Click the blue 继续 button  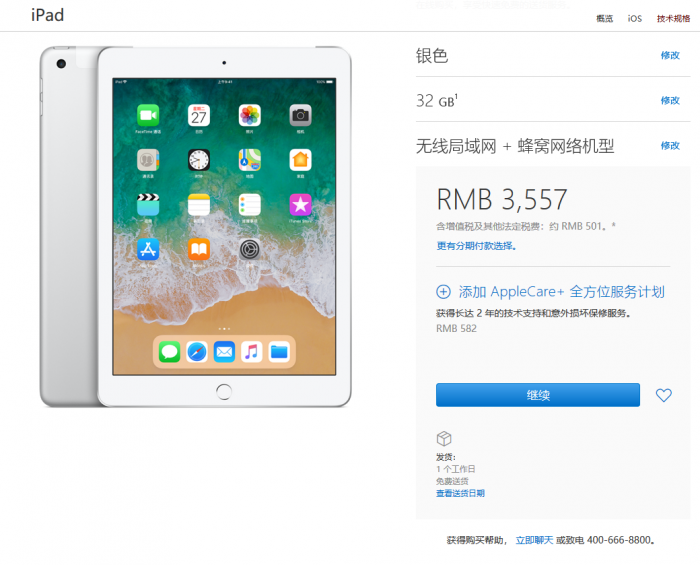pos(538,395)
